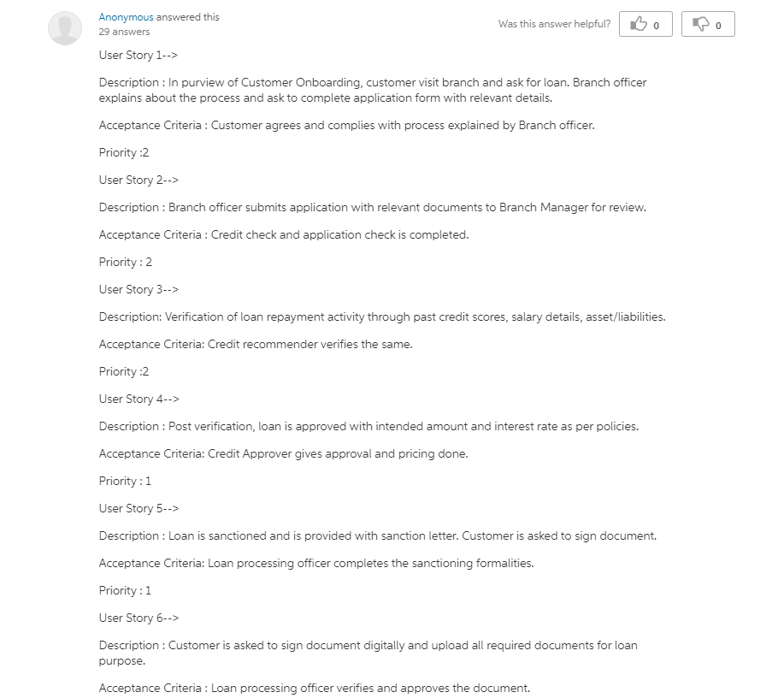
Task: Click the 'Credit Approver gives approval' criteria line
Action: [284, 454]
